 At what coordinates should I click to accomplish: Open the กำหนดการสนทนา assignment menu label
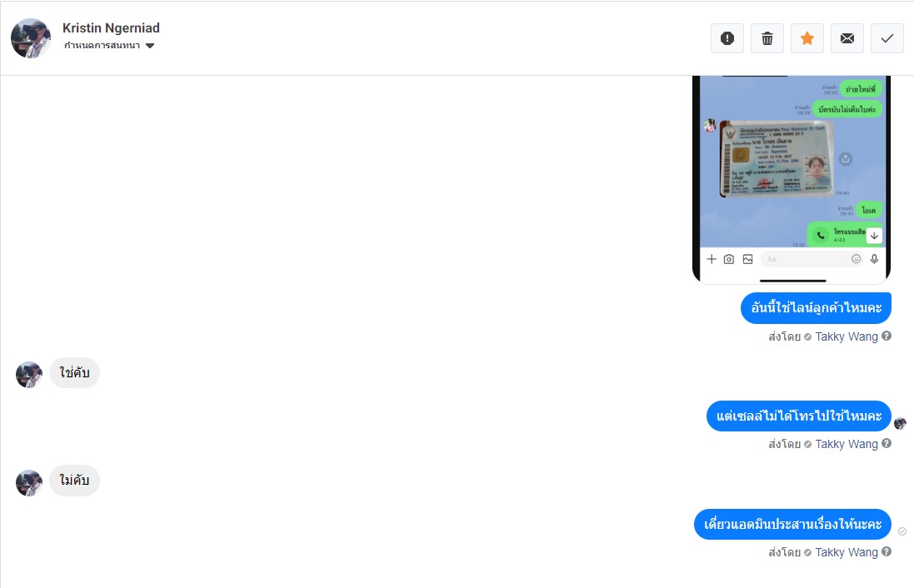102,46
